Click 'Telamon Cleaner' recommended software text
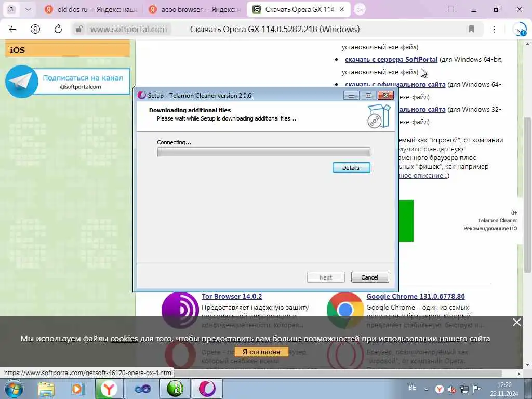Image resolution: width=532 pixels, height=399 pixels. coord(497,220)
